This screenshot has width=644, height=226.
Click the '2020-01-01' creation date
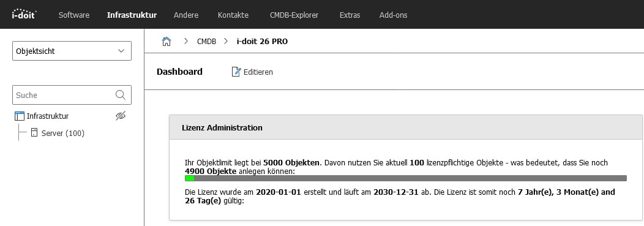(279, 192)
